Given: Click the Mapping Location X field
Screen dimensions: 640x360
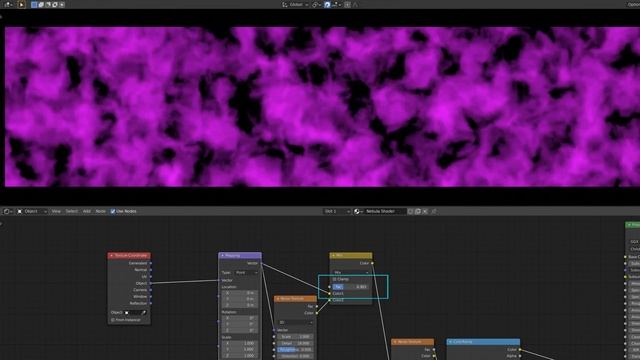Looking at the screenshot, I should tap(240, 293).
